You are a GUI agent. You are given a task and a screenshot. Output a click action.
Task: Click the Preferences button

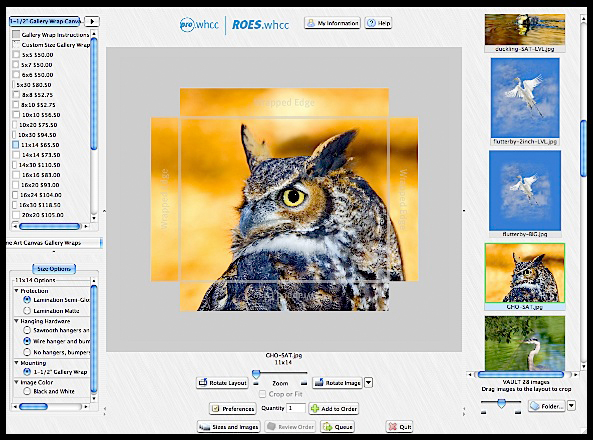point(233,409)
